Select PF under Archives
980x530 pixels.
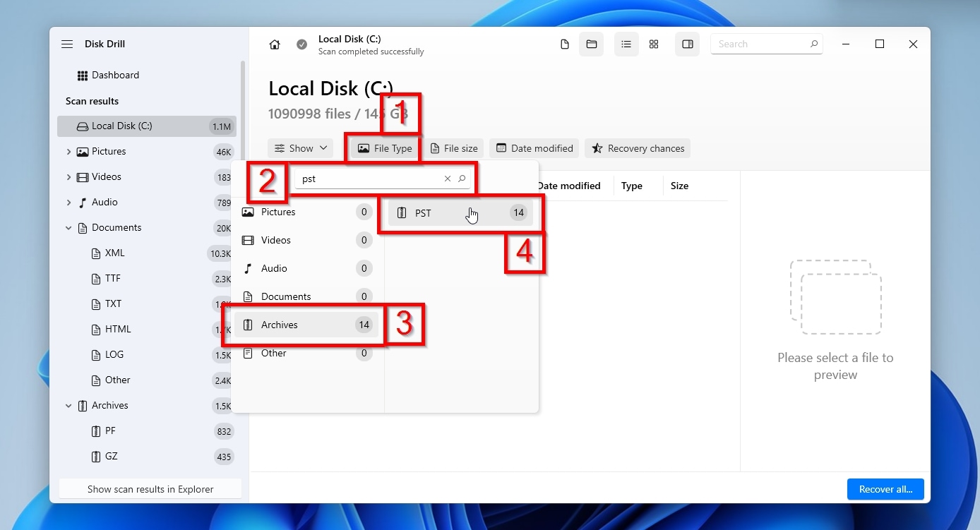point(110,431)
